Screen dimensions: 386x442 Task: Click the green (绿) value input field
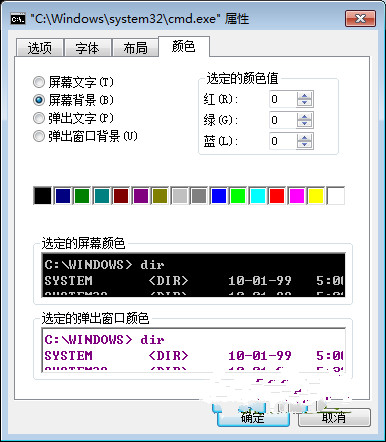tap(283, 120)
